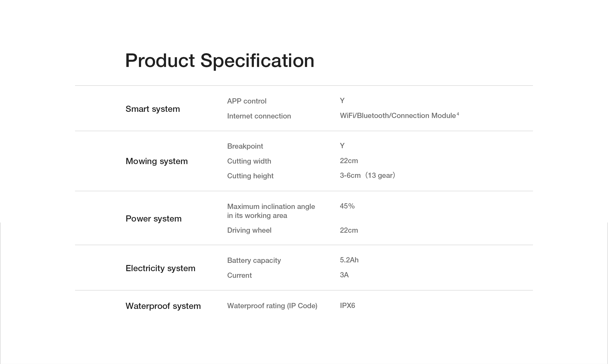Click the WiFi/Bluetooth/Connection Module value
Image resolution: width=608 pixels, height=364 pixels.
click(x=398, y=116)
